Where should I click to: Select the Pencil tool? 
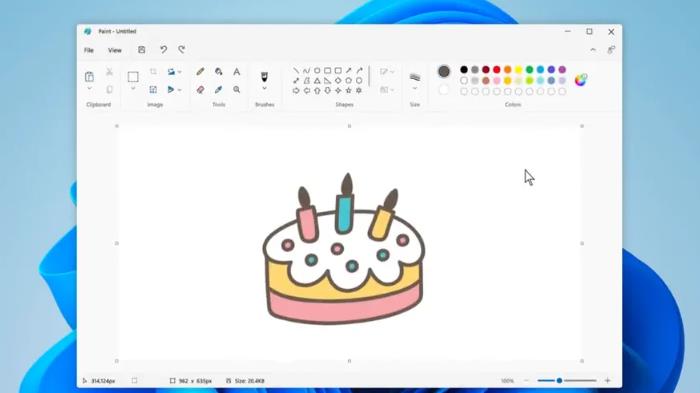click(x=200, y=71)
